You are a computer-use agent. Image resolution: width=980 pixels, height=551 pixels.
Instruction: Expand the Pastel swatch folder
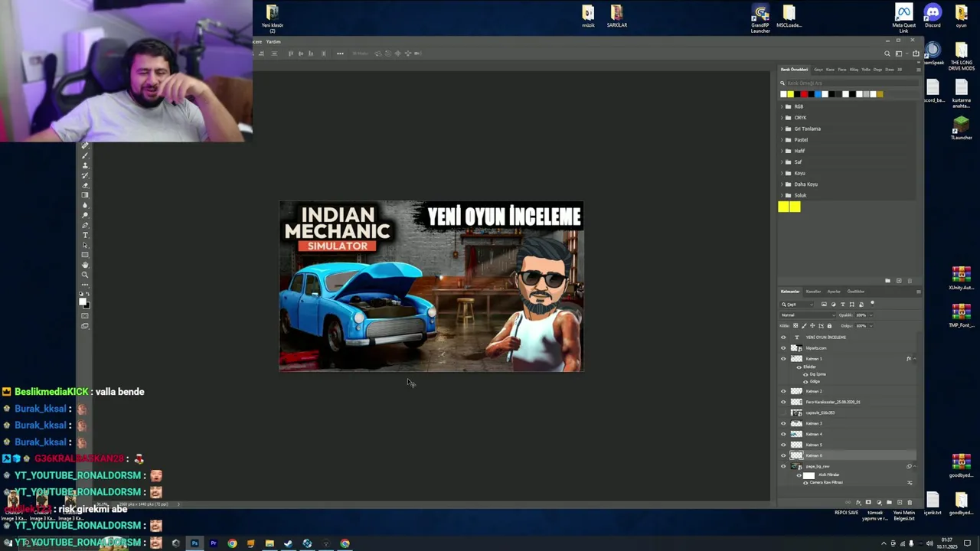782,140
